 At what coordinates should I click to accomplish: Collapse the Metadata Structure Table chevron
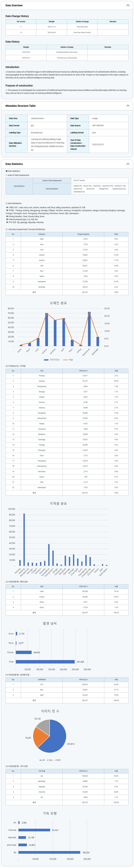point(128,106)
